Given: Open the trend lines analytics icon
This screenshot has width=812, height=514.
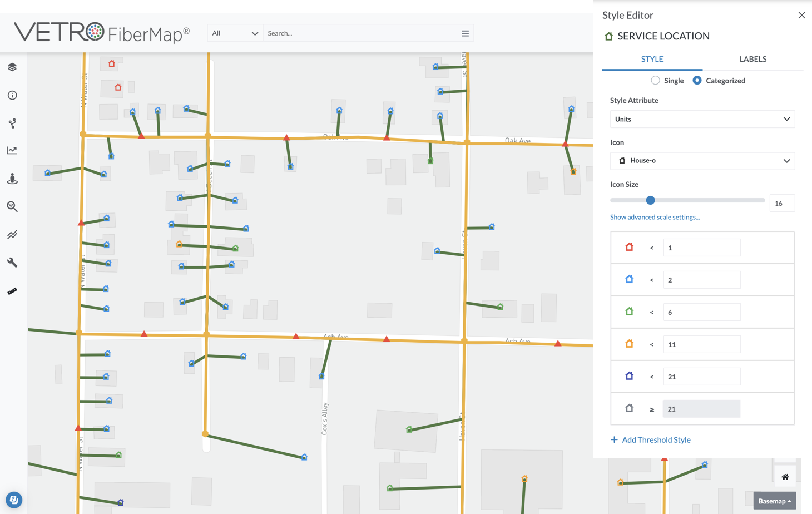Looking at the screenshot, I should 12,235.
